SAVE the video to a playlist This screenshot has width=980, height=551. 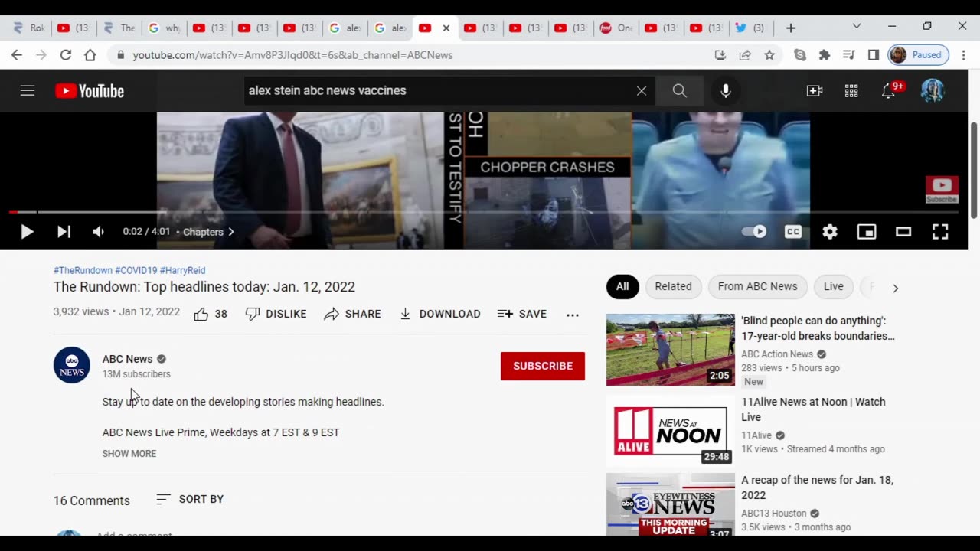[x=522, y=314]
